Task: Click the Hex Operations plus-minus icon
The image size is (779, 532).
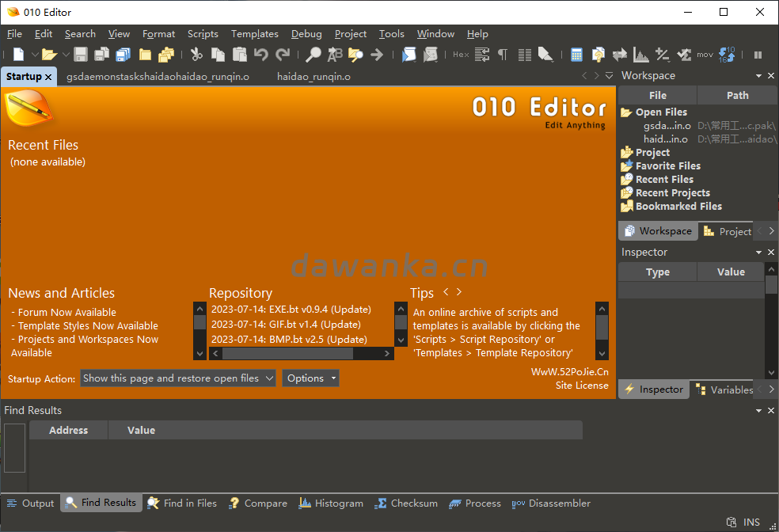Action: tap(663, 54)
